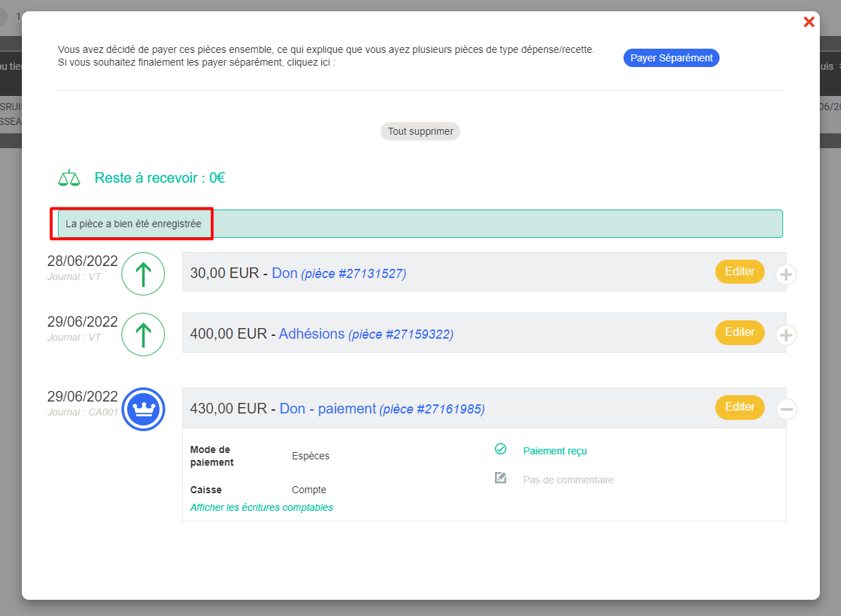This screenshot has height=616, width=841.
Task: Click the green up arrow icon for 28/06/2022
Action: click(x=143, y=274)
